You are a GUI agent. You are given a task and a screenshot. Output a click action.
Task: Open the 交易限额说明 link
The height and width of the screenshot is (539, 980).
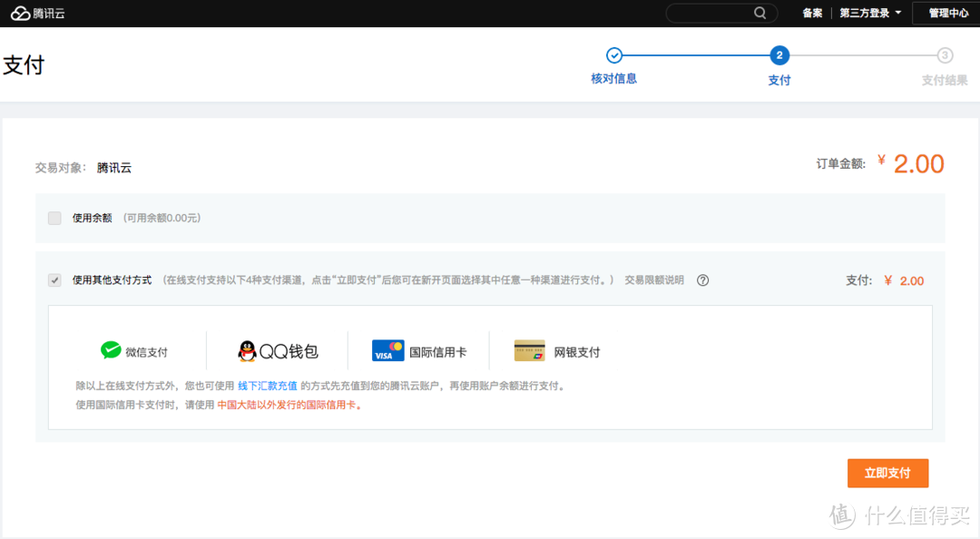(x=653, y=280)
